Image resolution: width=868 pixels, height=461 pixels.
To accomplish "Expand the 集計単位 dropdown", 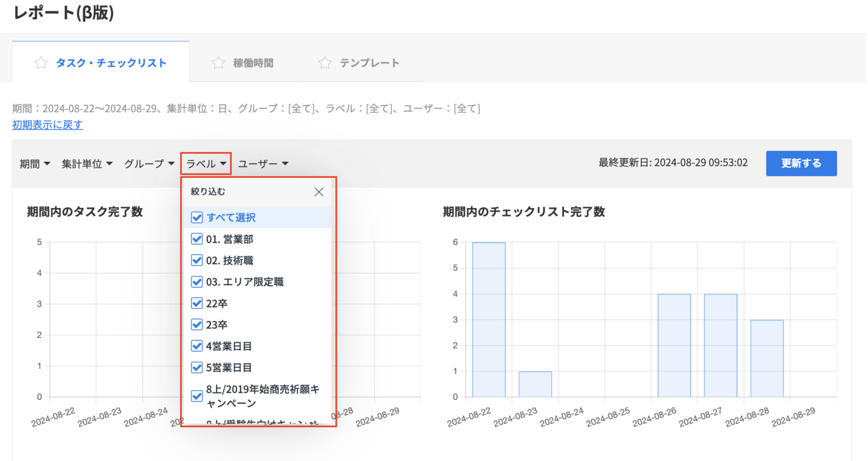I will 86,163.
